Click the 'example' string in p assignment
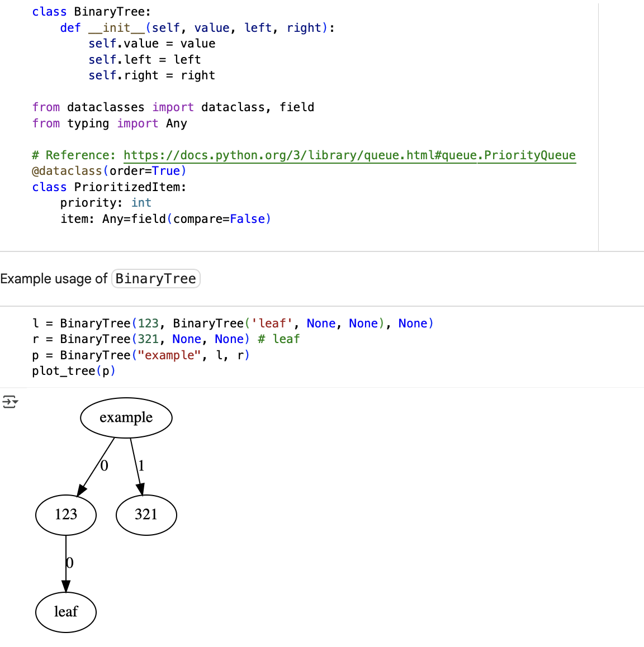Viewport: 644px width, 647px height. tap(173, 355)
